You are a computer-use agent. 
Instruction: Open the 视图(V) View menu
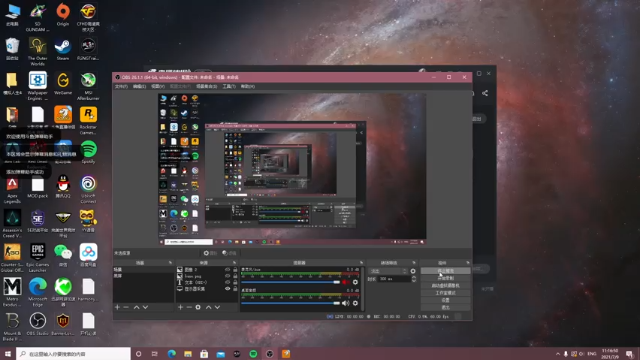click(x=158, y=87)
